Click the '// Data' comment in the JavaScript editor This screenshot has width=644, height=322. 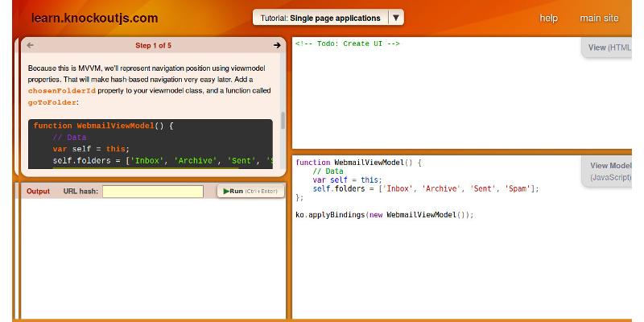click(328, 171)
